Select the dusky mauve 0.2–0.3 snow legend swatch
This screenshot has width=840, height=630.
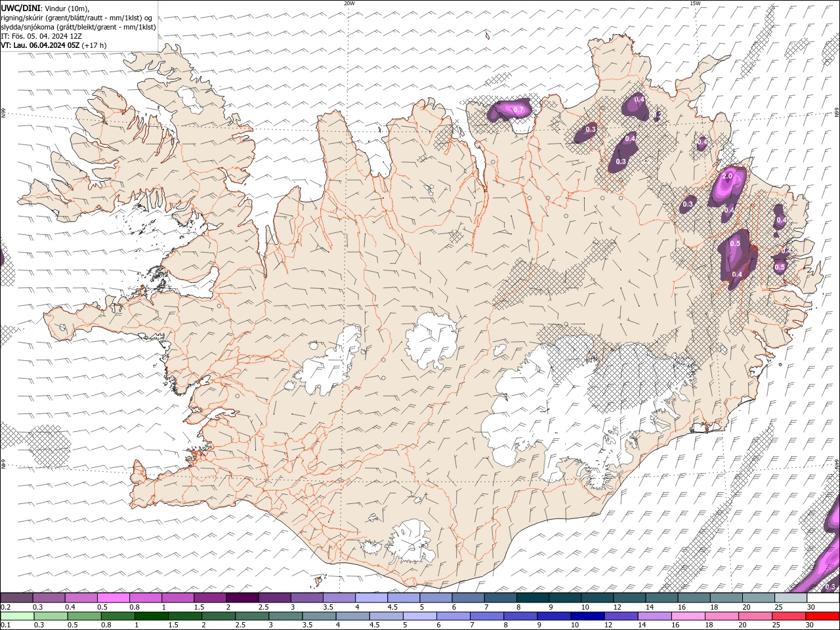point(16,598)
